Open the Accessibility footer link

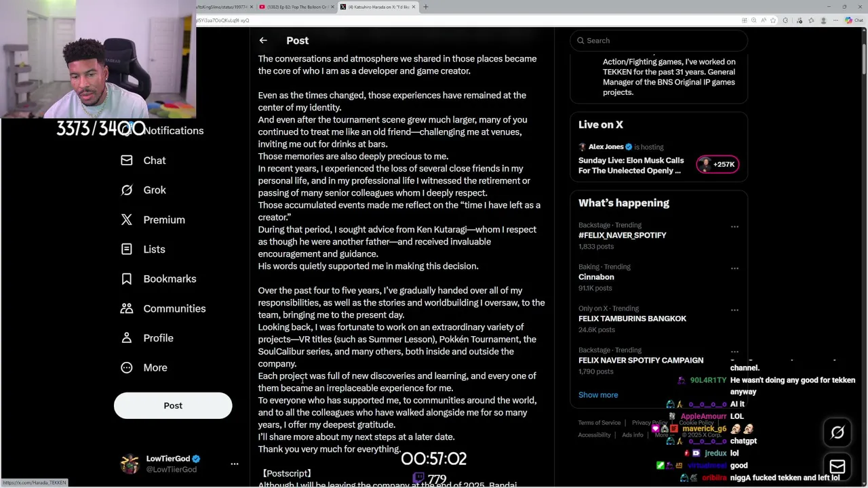(x=594, y=435)
